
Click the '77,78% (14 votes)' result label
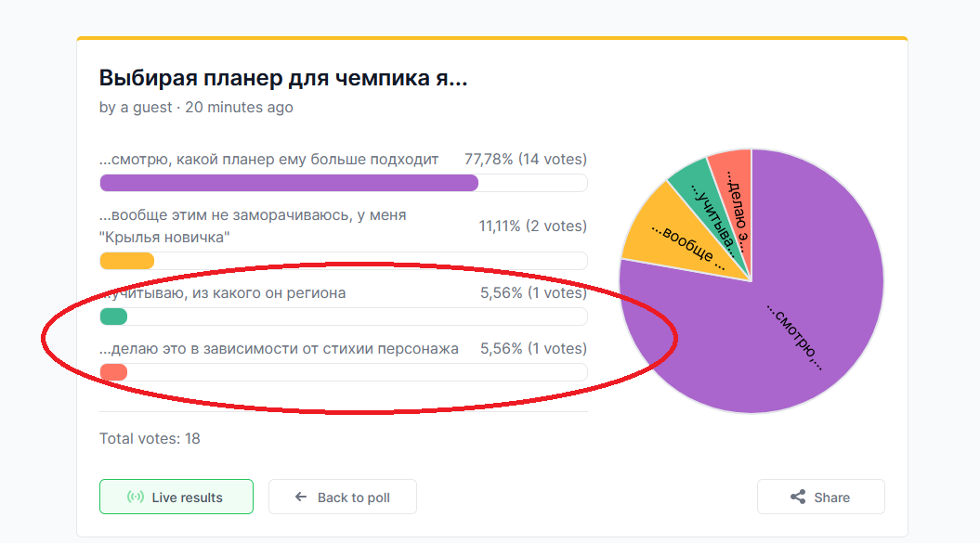(526, 160)
